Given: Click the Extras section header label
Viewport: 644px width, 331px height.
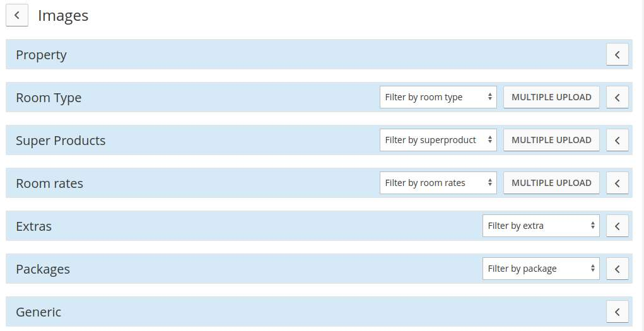Looking at the screenshot, I should pyautogui.click(x=33, y=226).
